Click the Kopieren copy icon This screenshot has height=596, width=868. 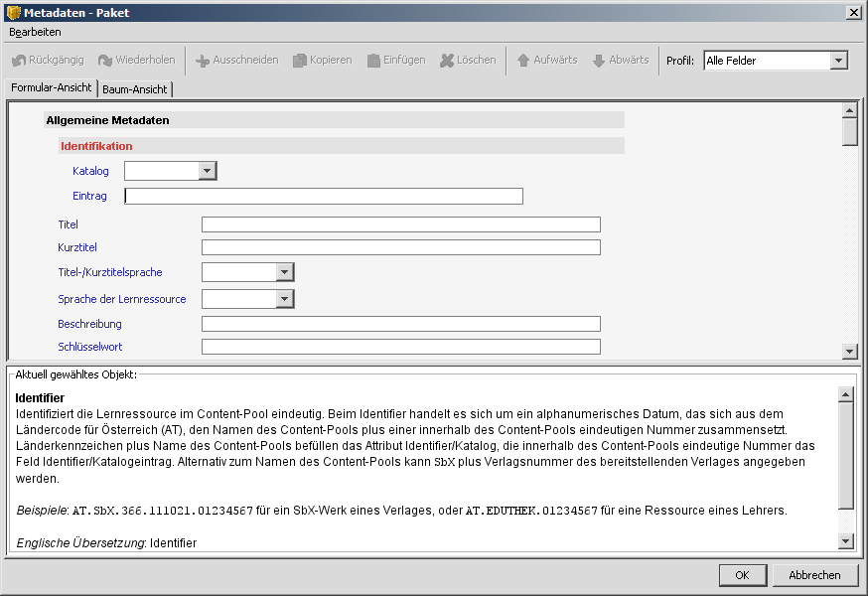point(300,61)
